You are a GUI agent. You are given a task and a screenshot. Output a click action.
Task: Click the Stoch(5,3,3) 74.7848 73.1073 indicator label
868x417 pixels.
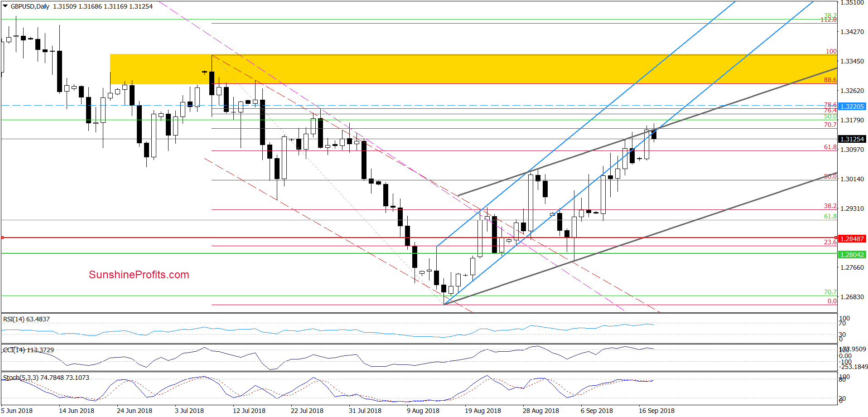[x=46, y=378]
